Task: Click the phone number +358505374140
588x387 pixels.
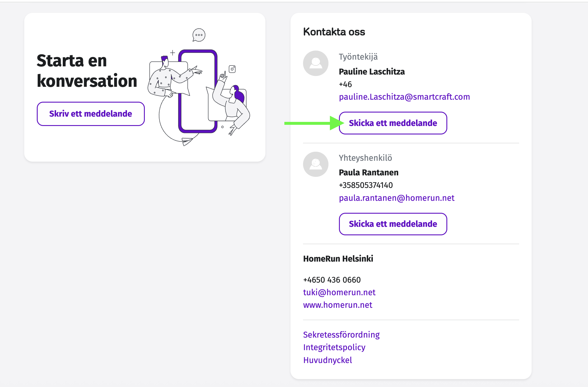Action: [366, 185]
